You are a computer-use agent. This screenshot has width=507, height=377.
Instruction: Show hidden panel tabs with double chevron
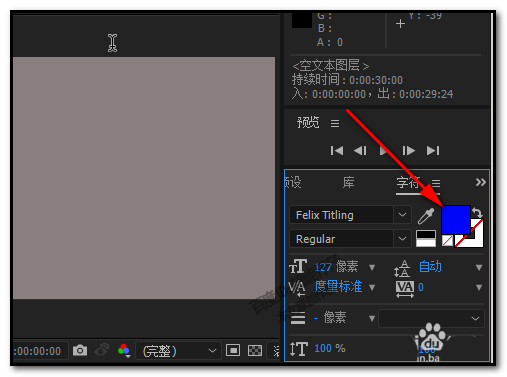[481, 182]
